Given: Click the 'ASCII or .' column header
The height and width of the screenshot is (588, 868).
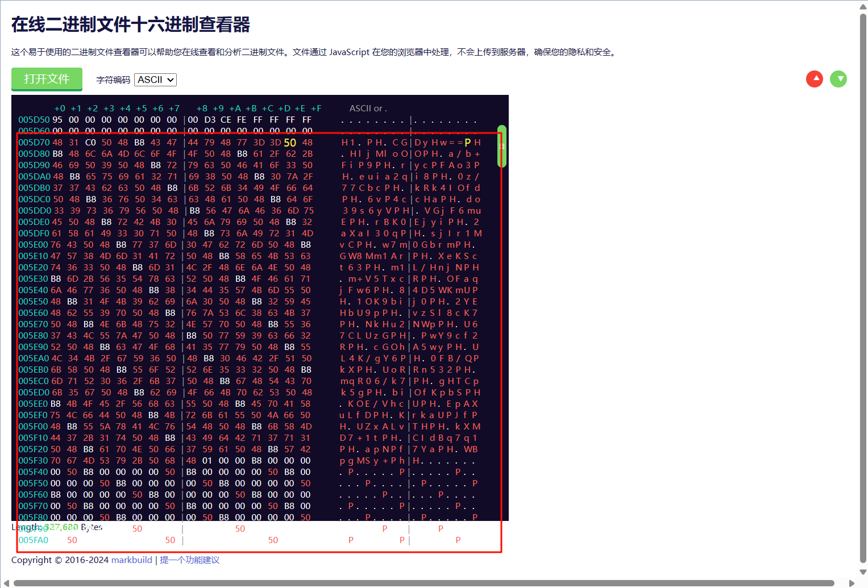Looking at the screenshot, I should pyautogui.click(x=368, y=107).
